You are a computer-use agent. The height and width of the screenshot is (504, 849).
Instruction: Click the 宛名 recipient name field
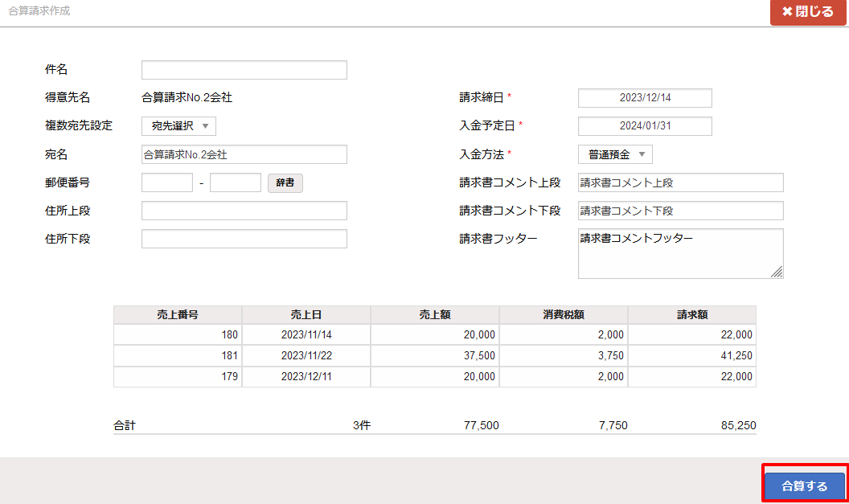pyautogui.click(x=244, y=154)
